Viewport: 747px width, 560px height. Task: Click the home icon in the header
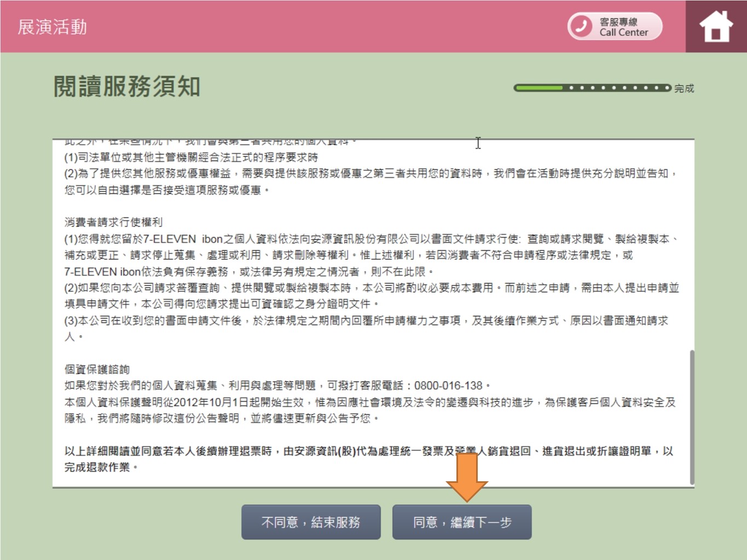point(716,26)
